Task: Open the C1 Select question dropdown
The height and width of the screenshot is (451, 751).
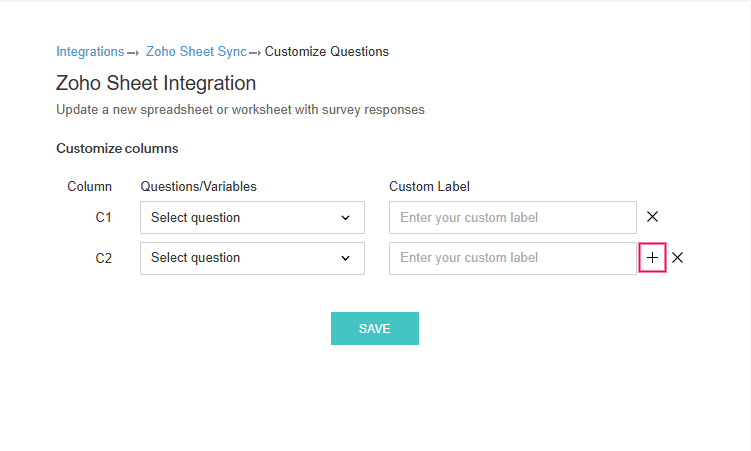Action: pos(252,217)
